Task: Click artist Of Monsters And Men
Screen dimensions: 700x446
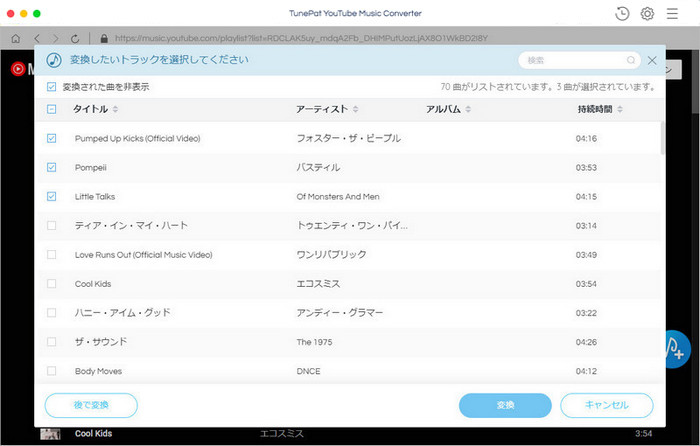Action: (338, 196)
